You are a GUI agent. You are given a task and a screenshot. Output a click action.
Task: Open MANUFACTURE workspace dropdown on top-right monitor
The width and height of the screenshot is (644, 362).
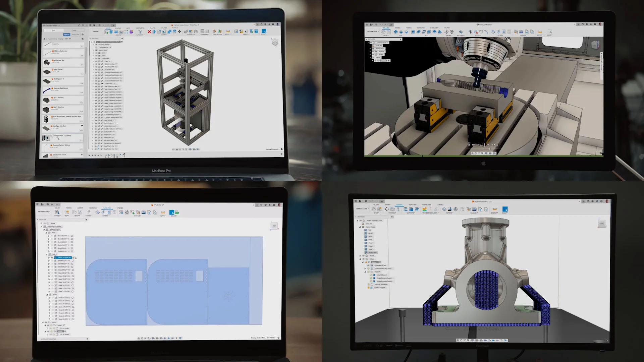373,32
